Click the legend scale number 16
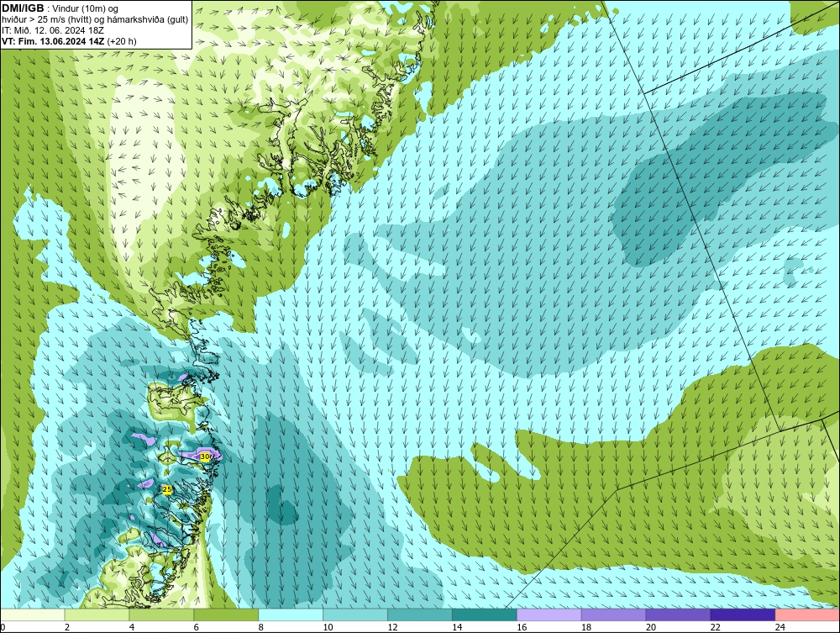Viewport: 840px width, 633px height. [522, 627]
